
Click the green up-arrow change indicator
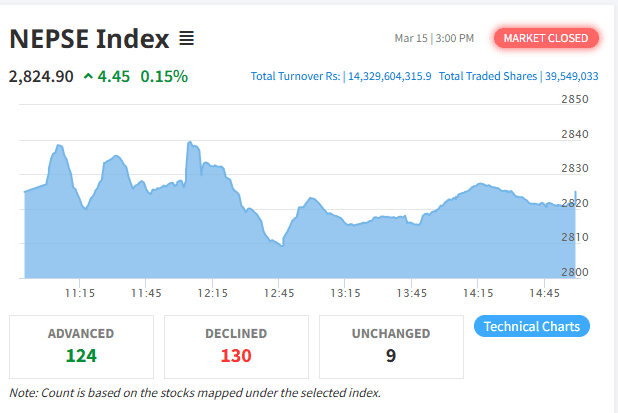pyautogui.click(x=89, y=75)
